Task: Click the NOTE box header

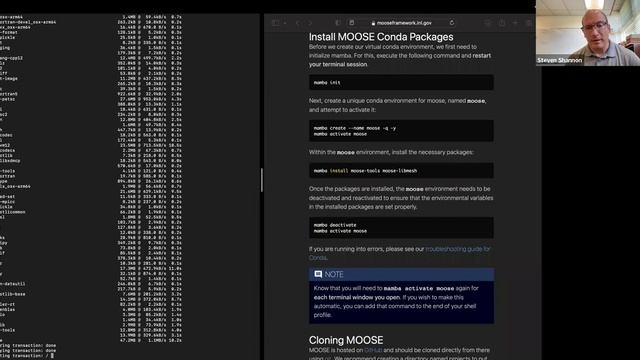Action: [x=401, y=274]
